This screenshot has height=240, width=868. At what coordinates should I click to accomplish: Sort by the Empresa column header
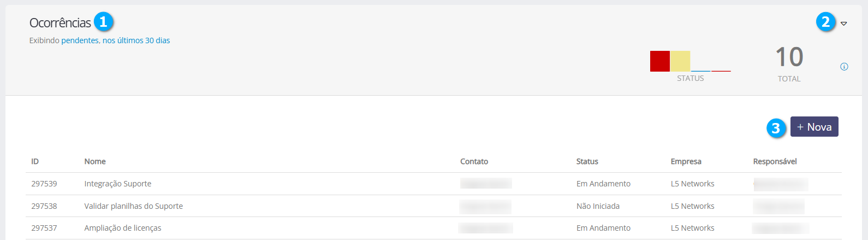pyautogui.click(x=686, y=161)
